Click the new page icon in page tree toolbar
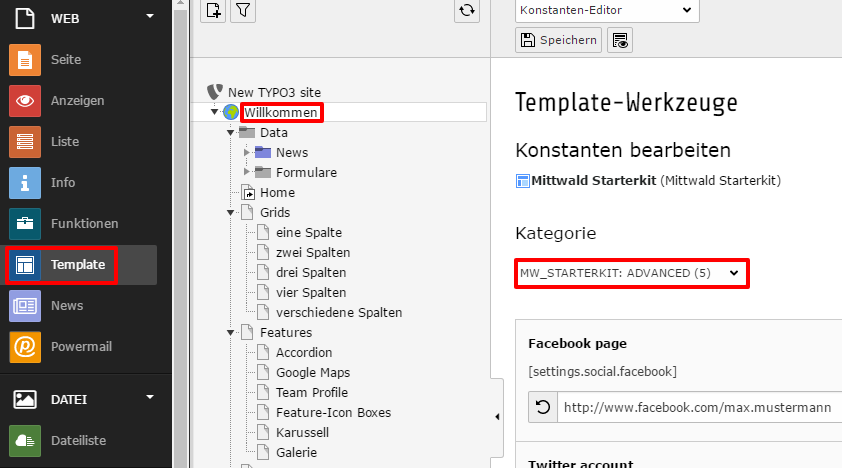 213,10
